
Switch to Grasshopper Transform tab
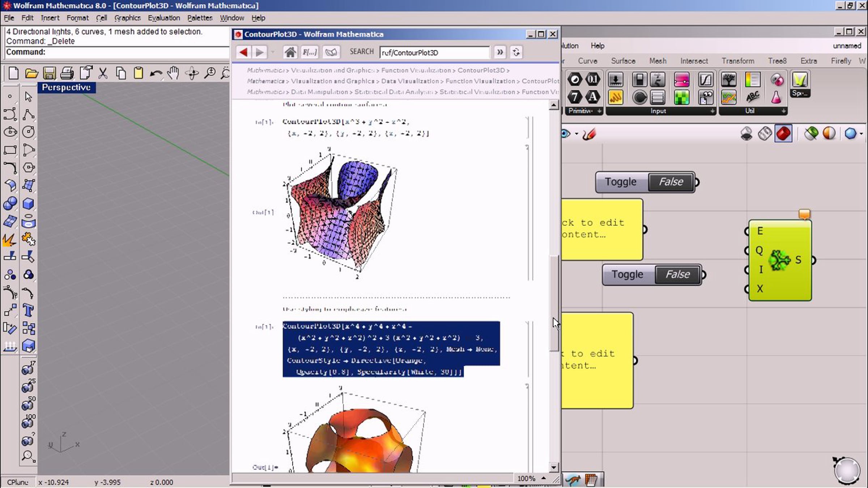pyautogui.click(x=738, y=61)
